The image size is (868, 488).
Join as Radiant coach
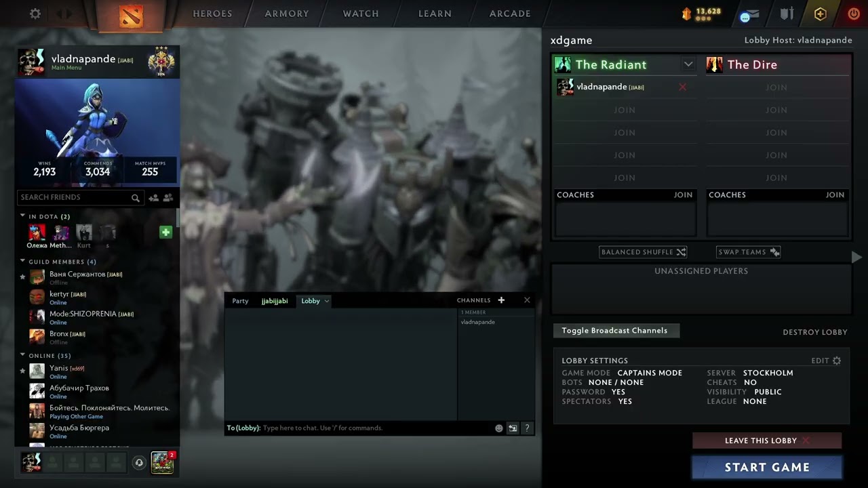(683, 195)
